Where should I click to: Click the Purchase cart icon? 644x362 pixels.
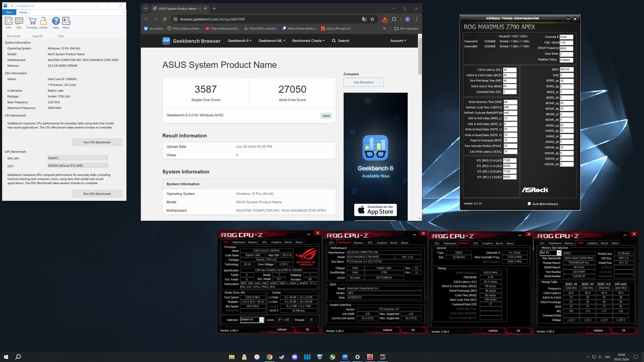(x=32, y=23)
